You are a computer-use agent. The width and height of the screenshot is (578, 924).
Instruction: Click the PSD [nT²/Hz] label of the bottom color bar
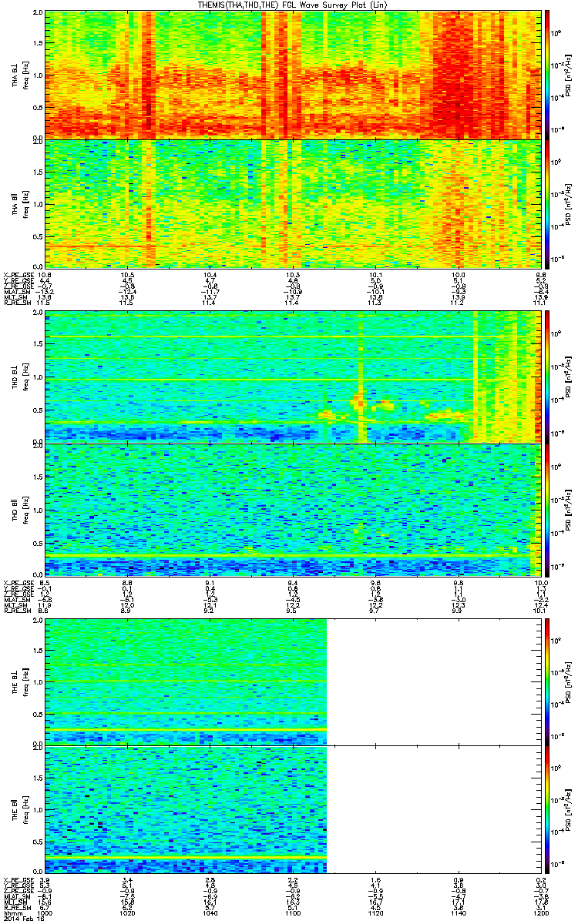pyautogui.click(x=569, y=808)
